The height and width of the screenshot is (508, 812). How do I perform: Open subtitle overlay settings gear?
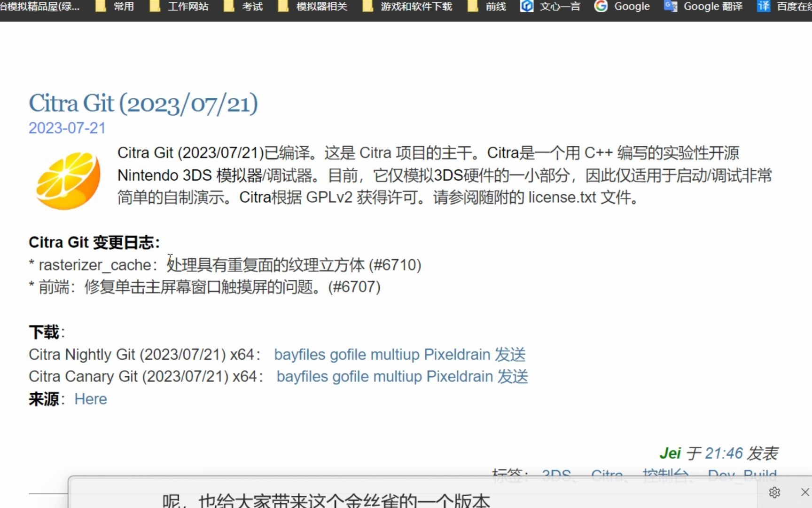point(774,492)
